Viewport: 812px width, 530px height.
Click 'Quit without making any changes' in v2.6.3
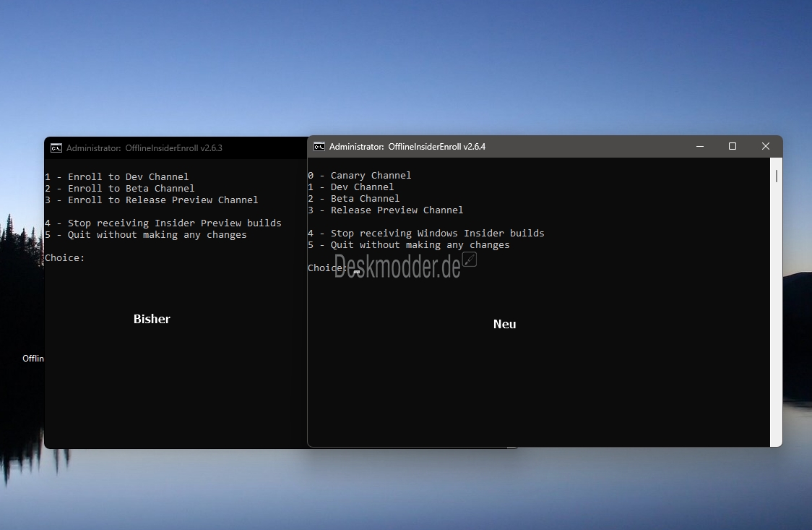pyautogui.click(x=145, y=235)
